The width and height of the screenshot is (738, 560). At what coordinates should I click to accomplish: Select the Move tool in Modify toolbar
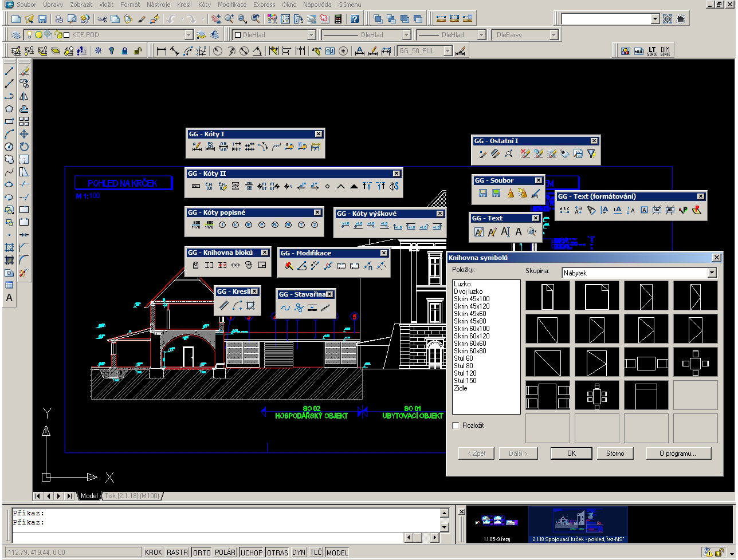click(x=24, y=134)
